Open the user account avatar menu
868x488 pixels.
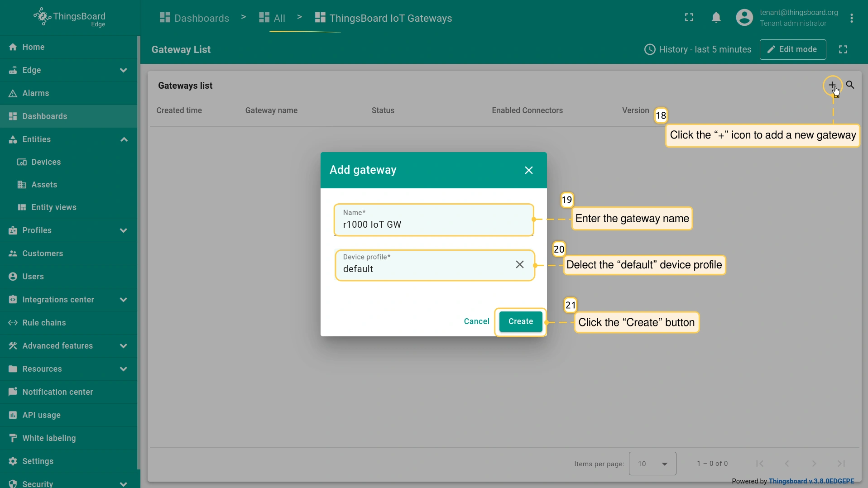tap(744, 18)
